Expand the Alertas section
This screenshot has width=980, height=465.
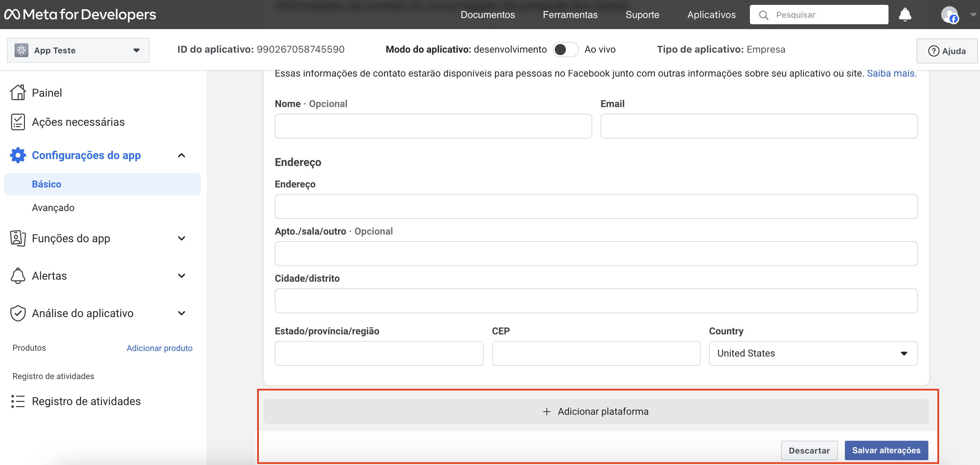182,275
